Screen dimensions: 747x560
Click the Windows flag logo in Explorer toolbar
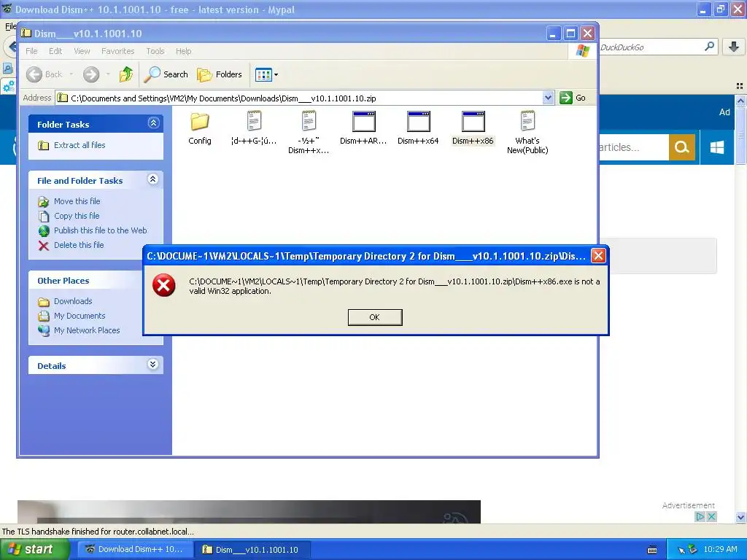pyautogui.click(x=583, y=50)
